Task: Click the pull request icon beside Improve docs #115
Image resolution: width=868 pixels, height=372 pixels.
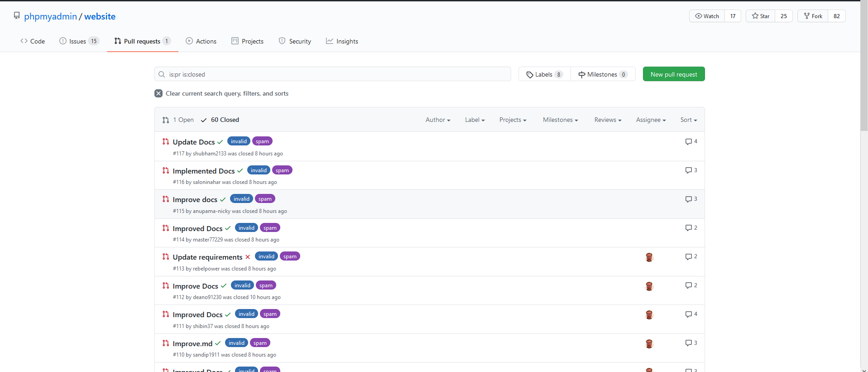Action: coord(166,199)
